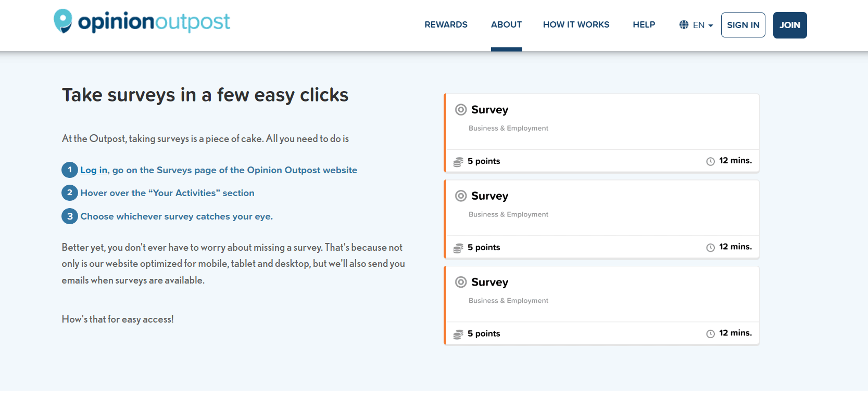
Task: Click the paragraph starting "Better yet, you don't ever"
Action: [x=233, y=264]
